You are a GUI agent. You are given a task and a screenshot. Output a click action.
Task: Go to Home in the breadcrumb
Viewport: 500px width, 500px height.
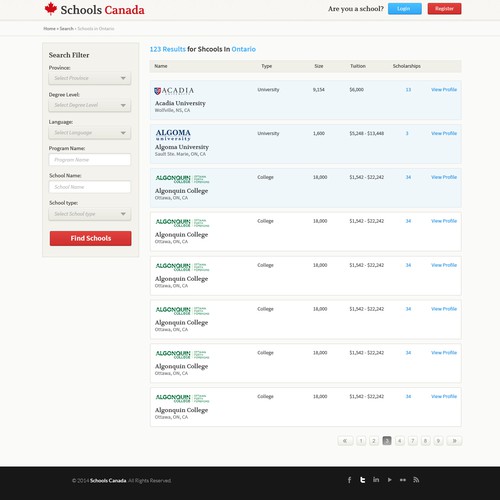(x=49, y=29)
